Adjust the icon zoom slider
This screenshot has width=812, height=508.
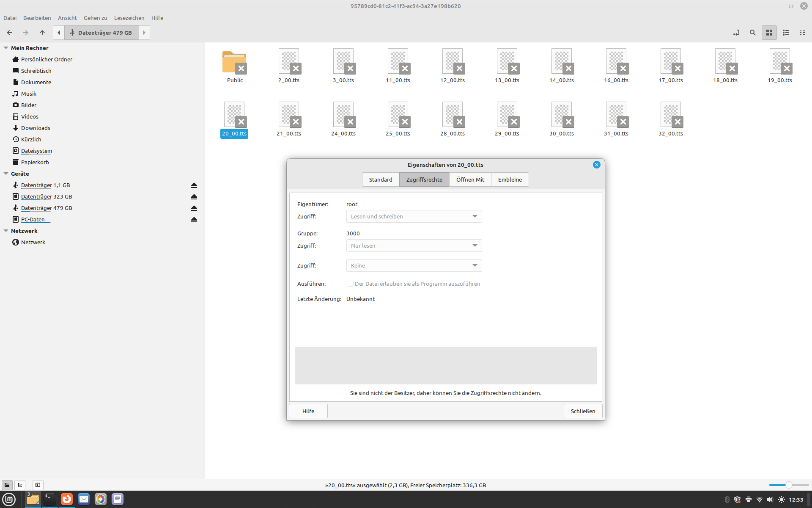tap(788, 485)
